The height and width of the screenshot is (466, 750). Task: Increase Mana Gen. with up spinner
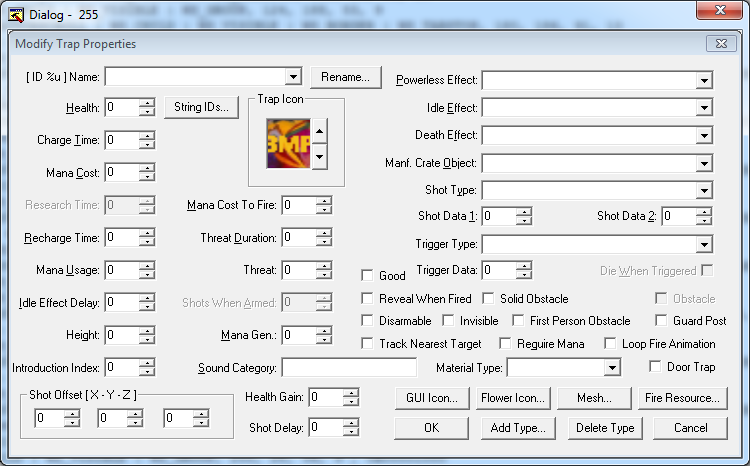[x=324, y=331]
